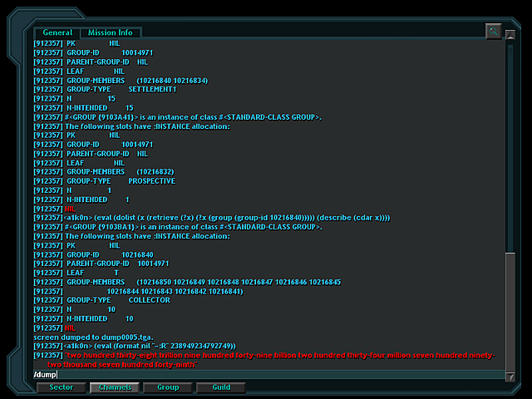Image resolution: width=532 pixels, height=399 pixels.
Task: Open the Mission Info tab
Action: [111, 32]
